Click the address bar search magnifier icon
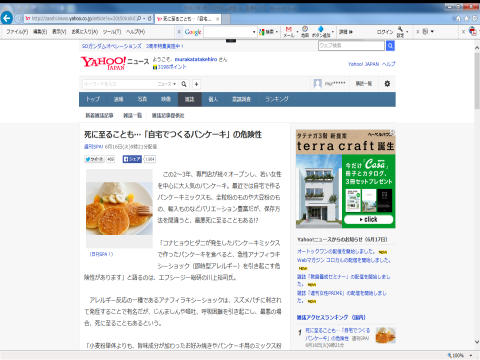The height and width of the screenshot is (360, 480). tap(139, 19)
